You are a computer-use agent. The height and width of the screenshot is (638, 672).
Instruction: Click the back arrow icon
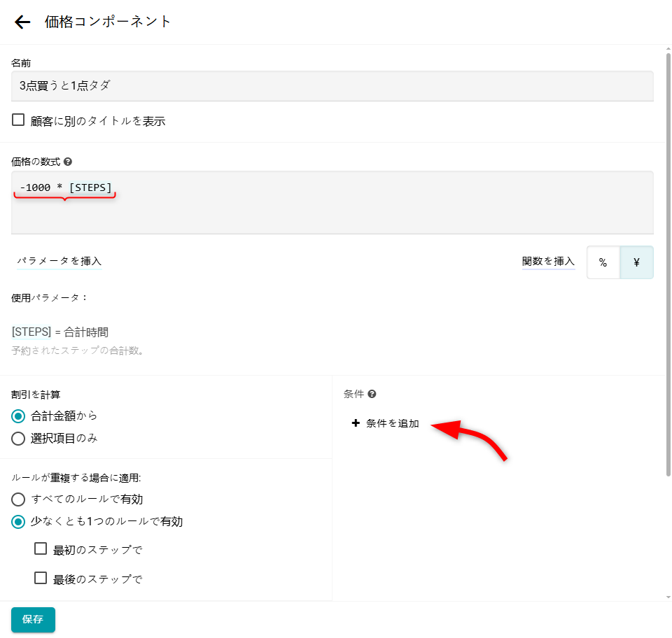tap(22, 22)
